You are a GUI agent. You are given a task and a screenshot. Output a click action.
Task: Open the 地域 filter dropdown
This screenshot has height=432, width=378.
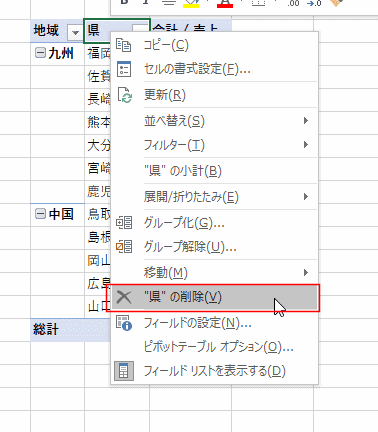[x=75, y=33]
